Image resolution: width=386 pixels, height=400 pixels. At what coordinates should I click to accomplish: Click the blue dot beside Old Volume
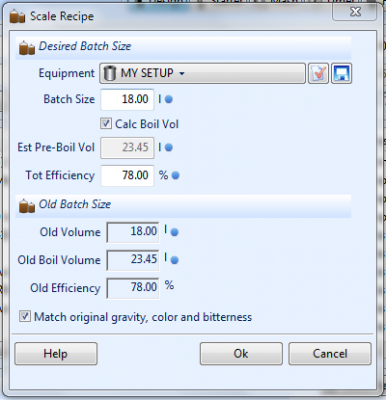pyautogui.click(x=174, y=232)
